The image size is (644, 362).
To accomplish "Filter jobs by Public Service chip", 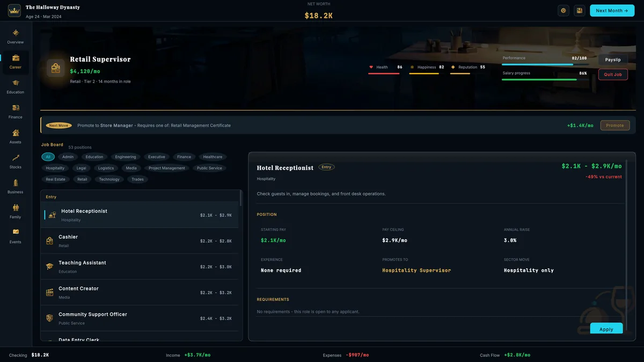I will [x=209, y=168].
